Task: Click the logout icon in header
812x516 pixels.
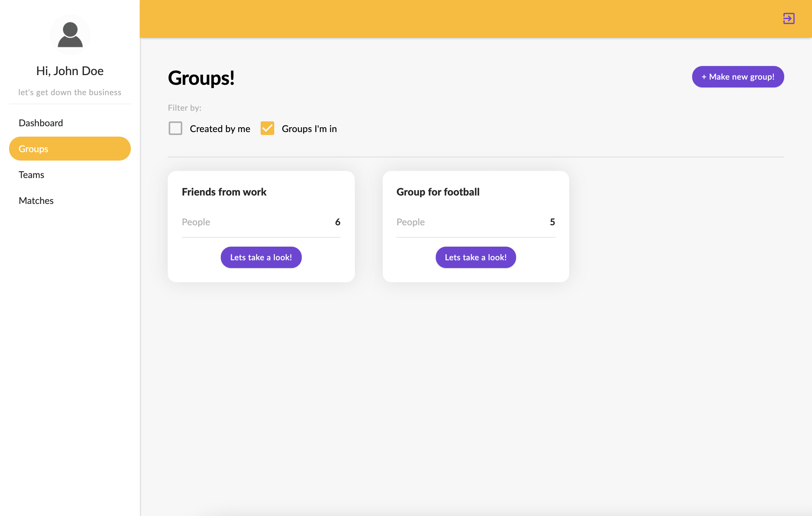Action: tap(788, 18)
